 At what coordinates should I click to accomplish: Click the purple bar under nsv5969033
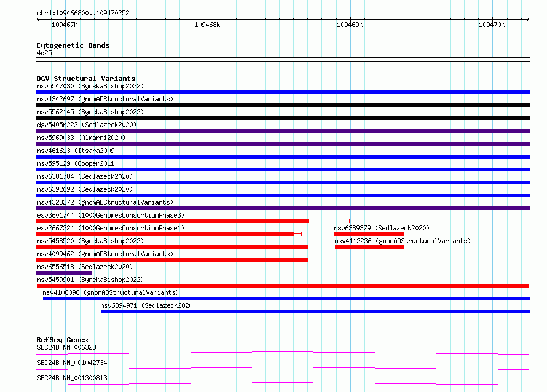tap(283, 144)
